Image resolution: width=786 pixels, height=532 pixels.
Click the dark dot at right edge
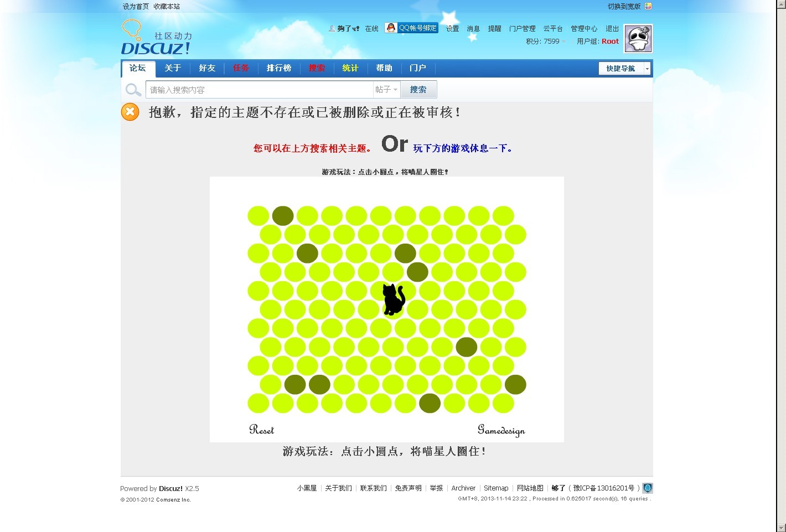515,385
